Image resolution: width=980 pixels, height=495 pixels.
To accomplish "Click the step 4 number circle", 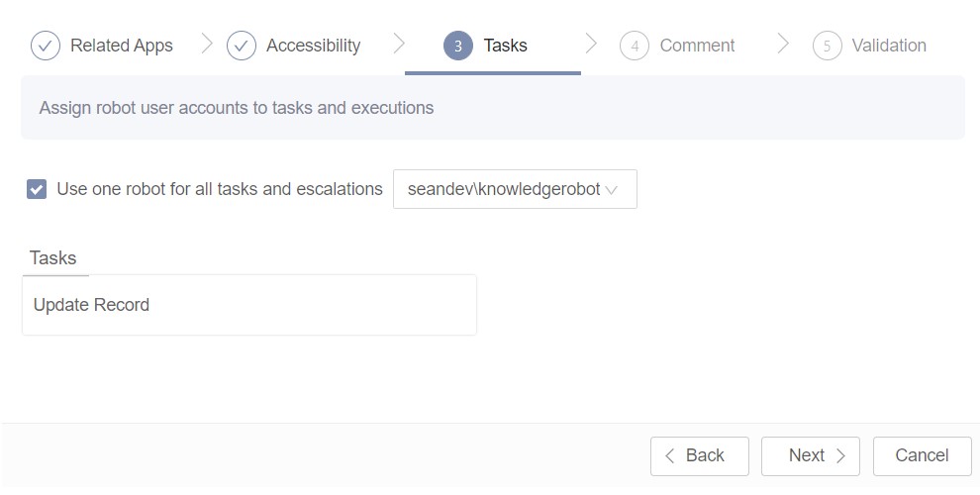I will click(635, 46).
